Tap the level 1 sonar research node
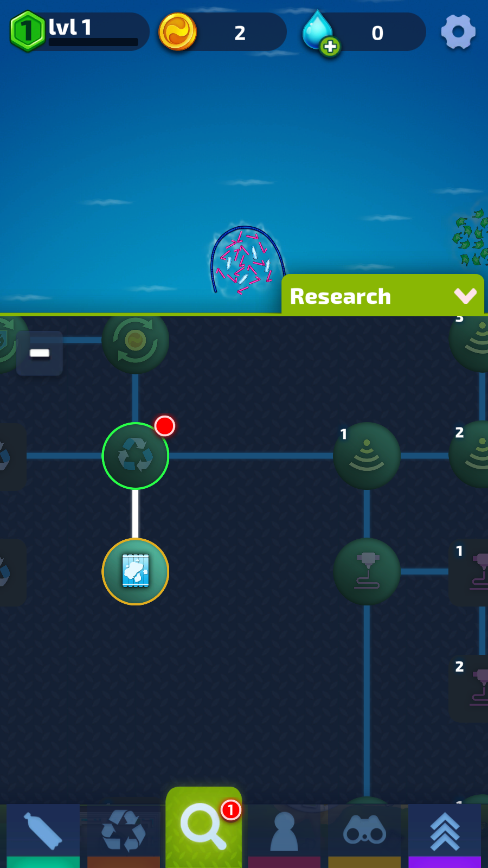 click(367, 456)
